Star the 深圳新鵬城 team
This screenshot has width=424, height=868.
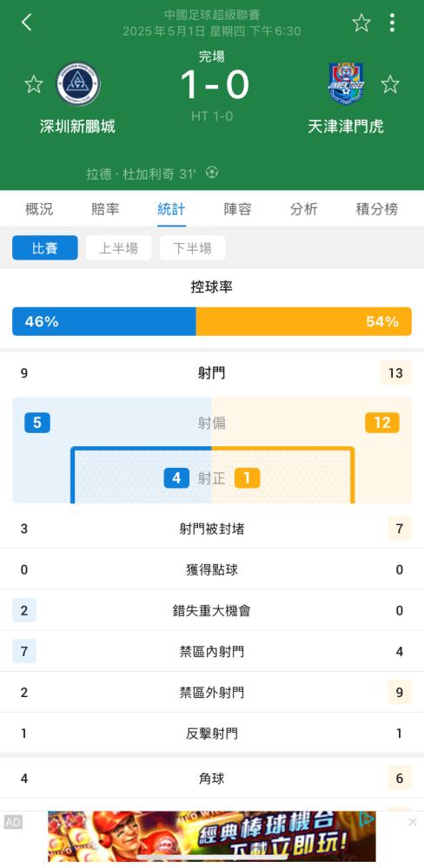(34, 84)
